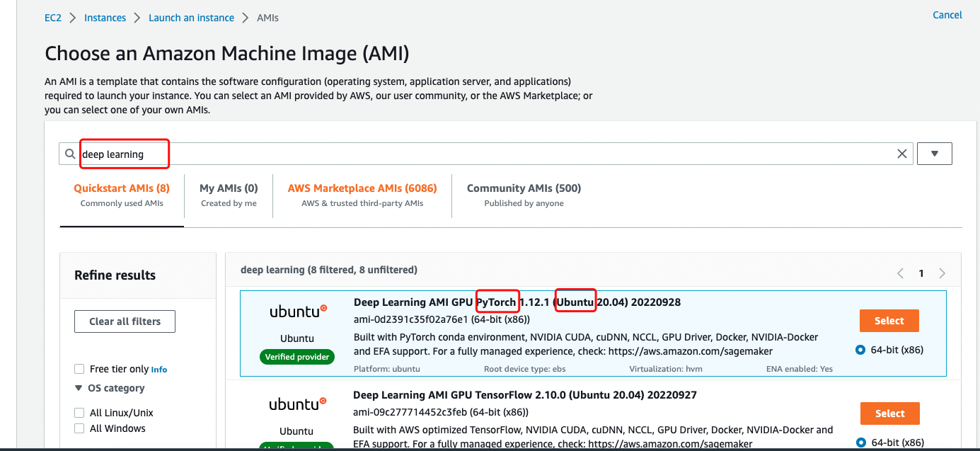Clear the search field with X icon
Viewport: 980px width, 451px height.
[902, 154]
